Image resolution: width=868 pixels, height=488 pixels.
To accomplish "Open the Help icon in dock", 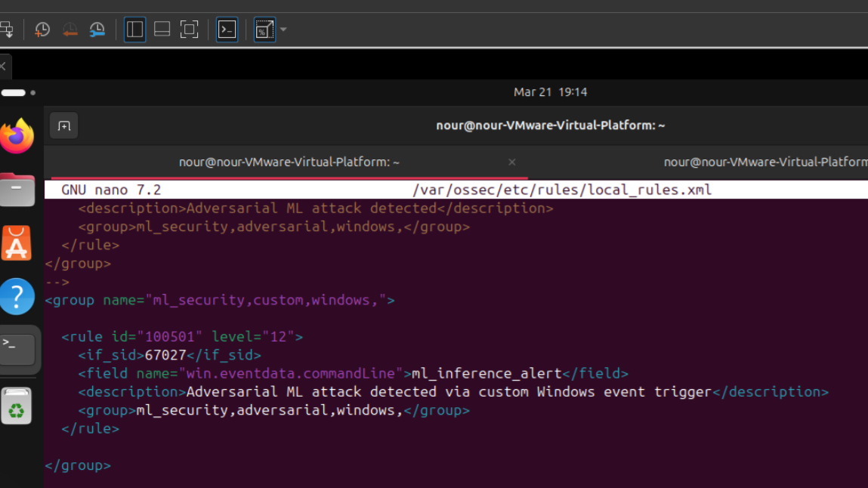I will tap(17, 296).
